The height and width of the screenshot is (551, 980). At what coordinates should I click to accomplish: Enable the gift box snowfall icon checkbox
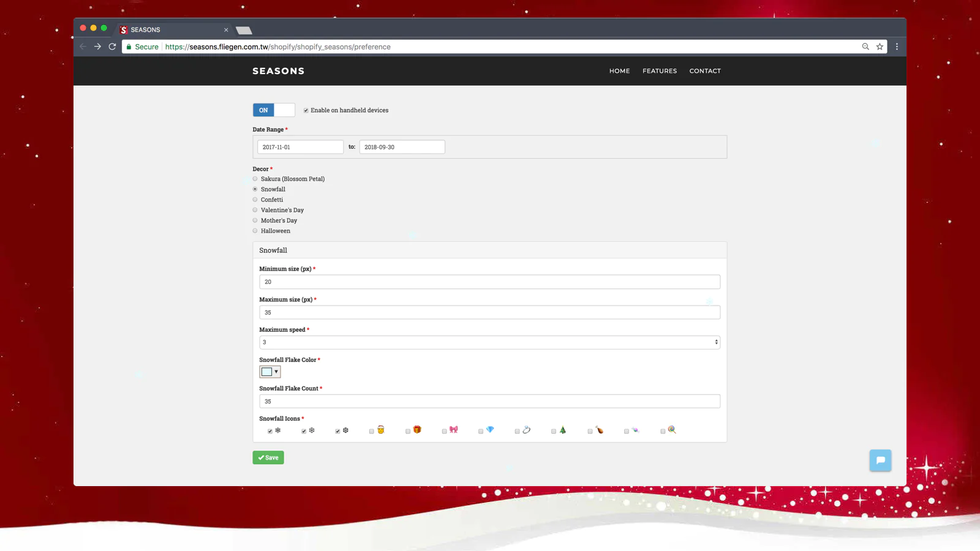click(408, 432)
